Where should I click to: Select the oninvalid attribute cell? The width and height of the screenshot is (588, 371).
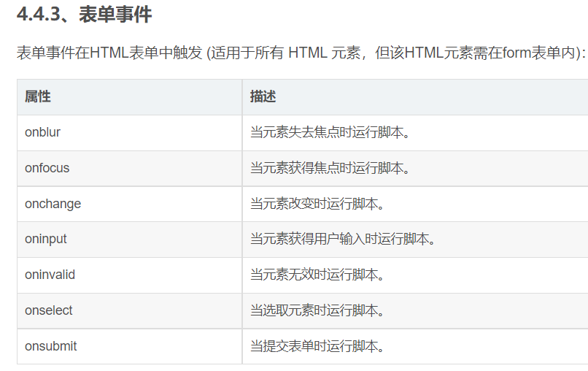(x=50, y=275)
